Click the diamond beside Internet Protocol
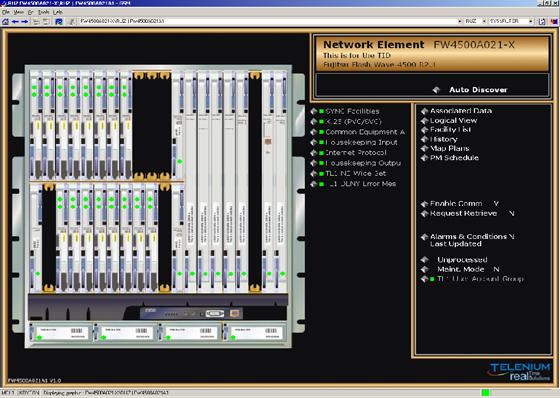560x398 pixels. coord(314,153)
